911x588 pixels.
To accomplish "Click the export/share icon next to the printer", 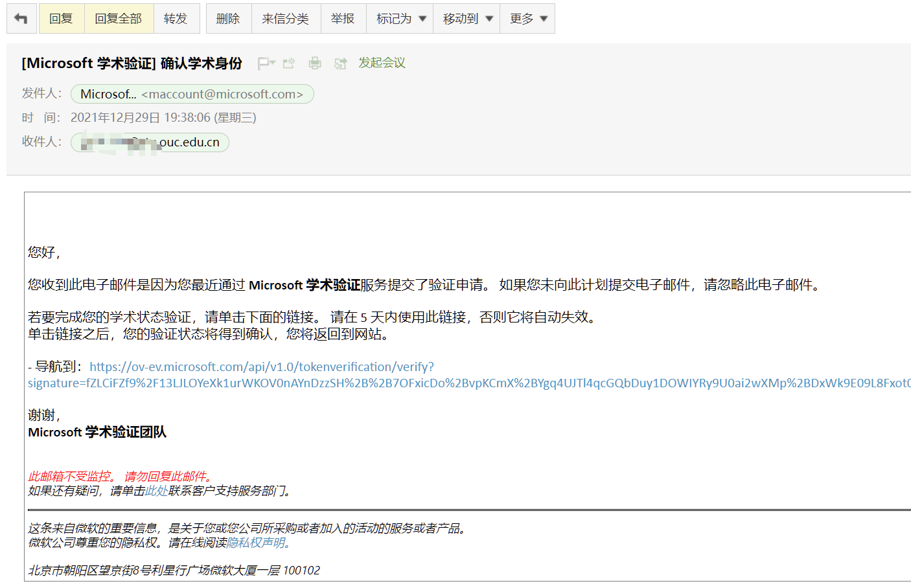I will pyautogui.click(x=340, y=63).
